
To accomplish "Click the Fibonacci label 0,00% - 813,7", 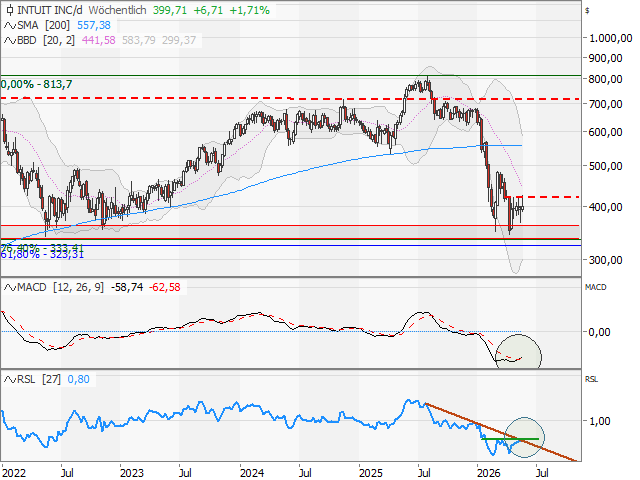I will (x=36, y=84).
